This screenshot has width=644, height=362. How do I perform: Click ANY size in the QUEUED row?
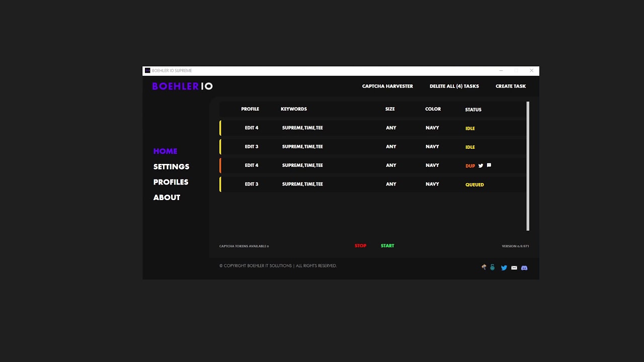391,184
